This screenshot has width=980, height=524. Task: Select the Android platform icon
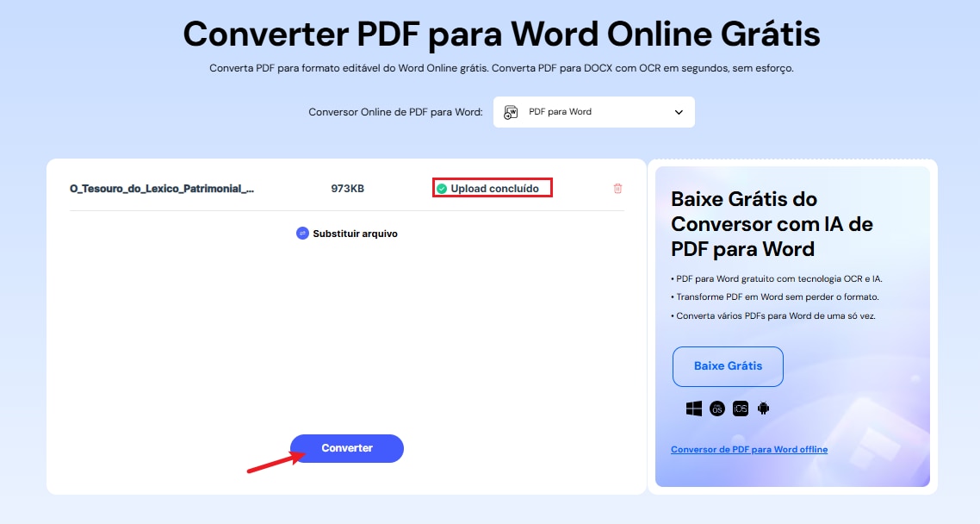point(763,409)
